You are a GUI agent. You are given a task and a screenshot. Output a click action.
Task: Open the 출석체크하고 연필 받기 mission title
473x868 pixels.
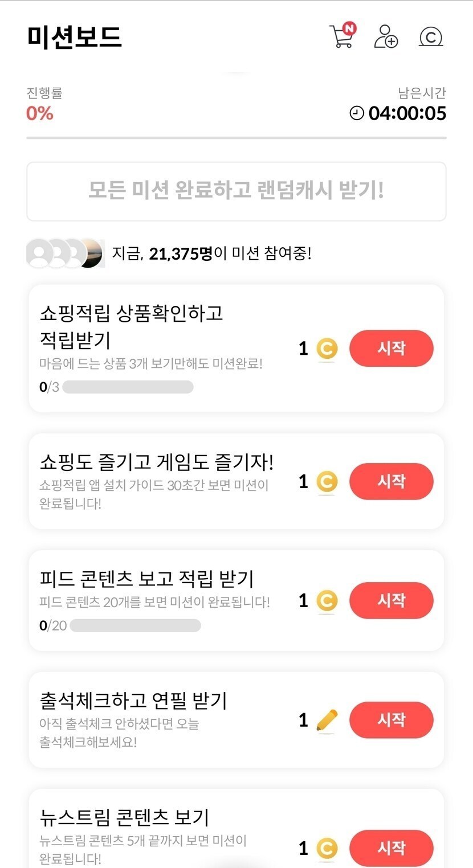(134, 700)
